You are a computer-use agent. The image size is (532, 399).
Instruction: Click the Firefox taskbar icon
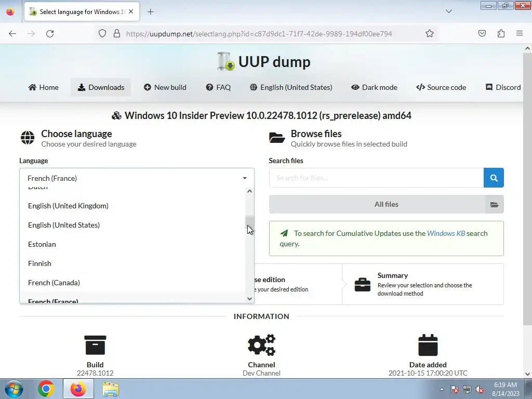(x=78, y=389)
